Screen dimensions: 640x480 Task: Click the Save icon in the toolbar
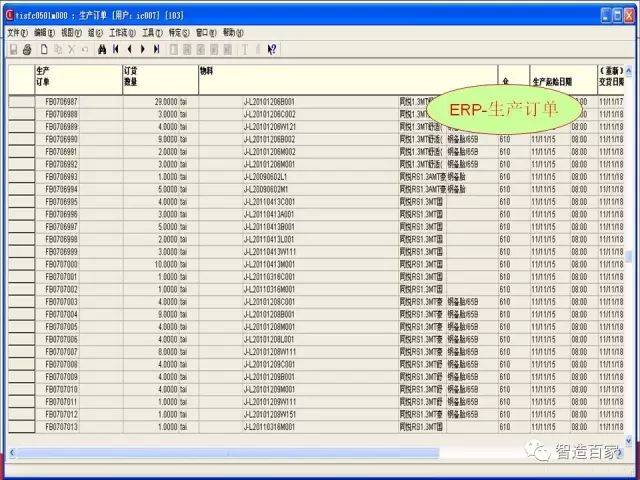(13, 50)
